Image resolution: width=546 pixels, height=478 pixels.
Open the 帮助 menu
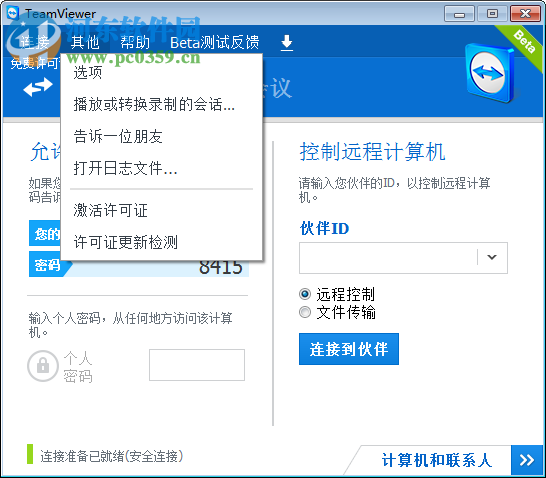click(x=135, y=43)
